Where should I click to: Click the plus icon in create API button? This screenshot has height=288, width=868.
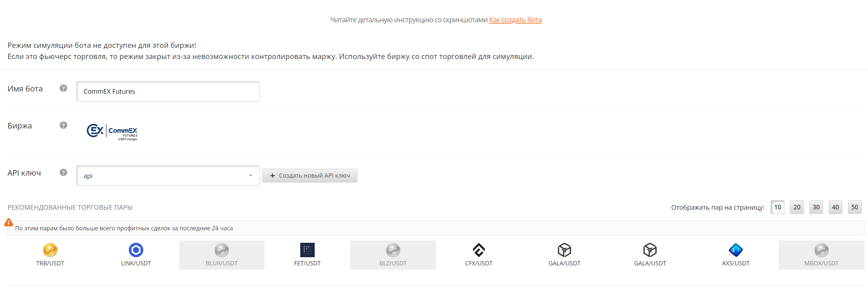coord(272,176)
